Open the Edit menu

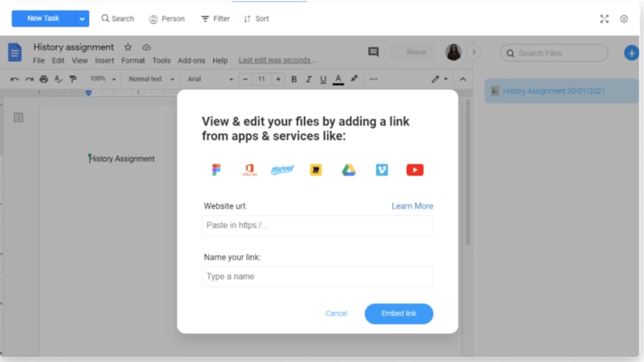[58, 60]
